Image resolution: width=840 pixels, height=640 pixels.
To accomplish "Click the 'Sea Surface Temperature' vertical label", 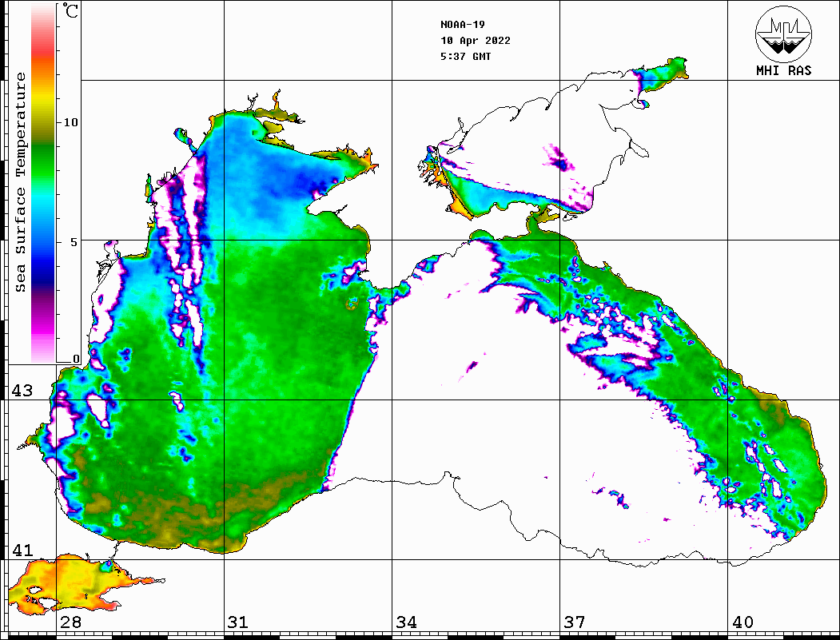I will pyautogui.click(x=20, y=183).
